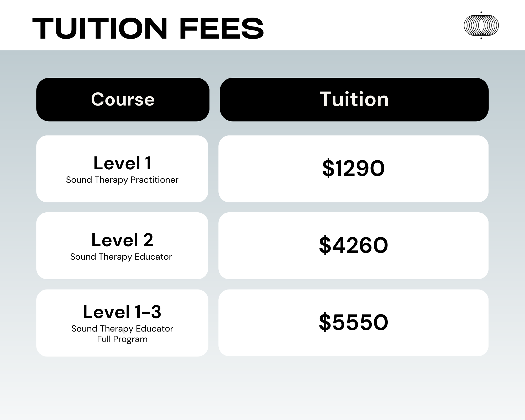The image size is (525, 420).
Task: Click the dot above the circles logo
Action: click(481, 12)
